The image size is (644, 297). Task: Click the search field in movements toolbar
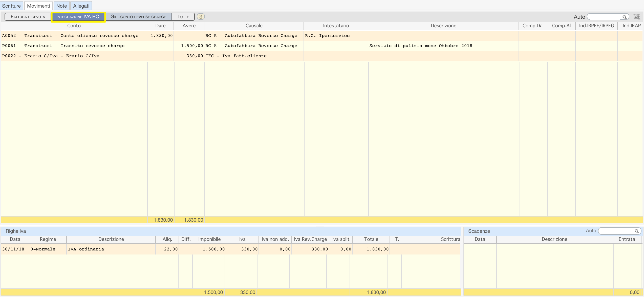[605, 17]
